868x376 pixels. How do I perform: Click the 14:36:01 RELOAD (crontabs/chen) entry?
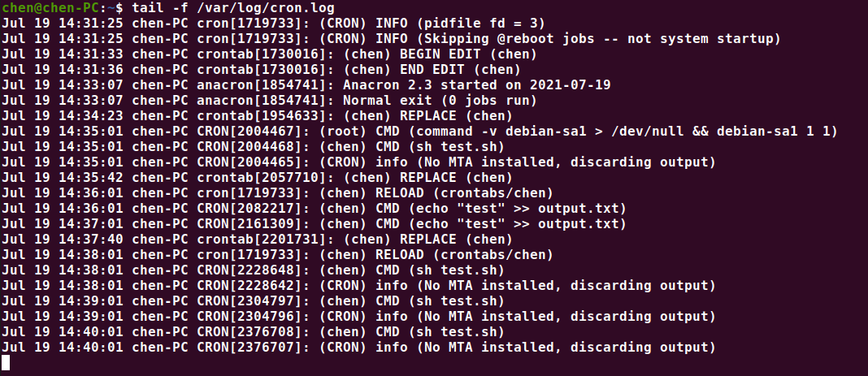click(277, 193)
